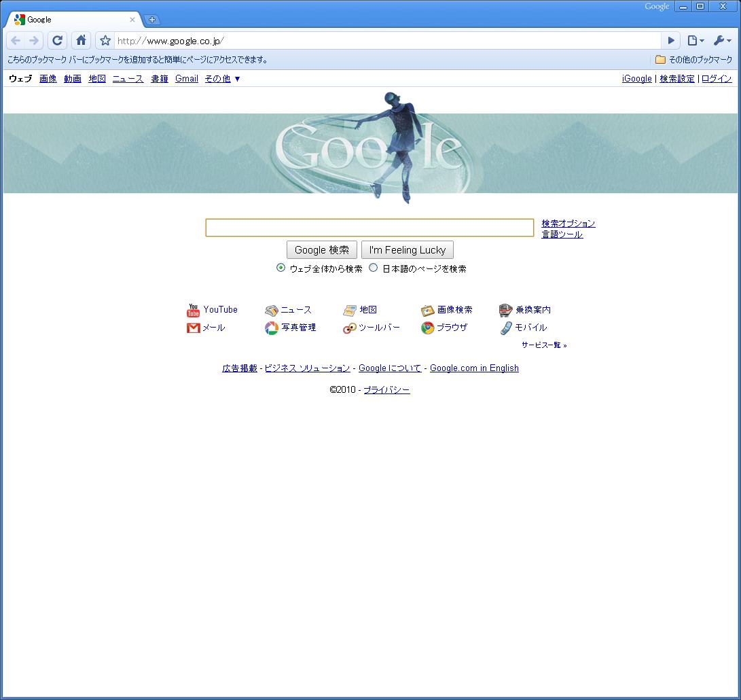Image resolution: width=741 pixels, height=700 pixels.
Task: Open the wrench tools menu
Action: click(721, 41)
